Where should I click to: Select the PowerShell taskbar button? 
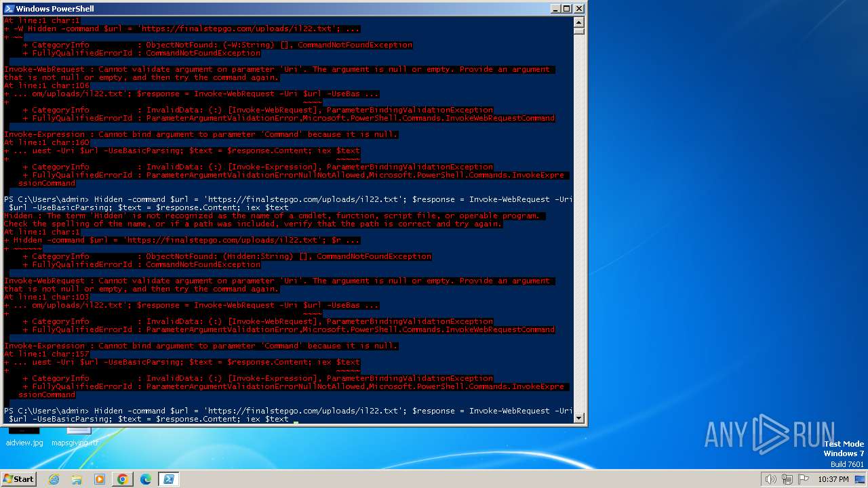(x=168, y=479)
